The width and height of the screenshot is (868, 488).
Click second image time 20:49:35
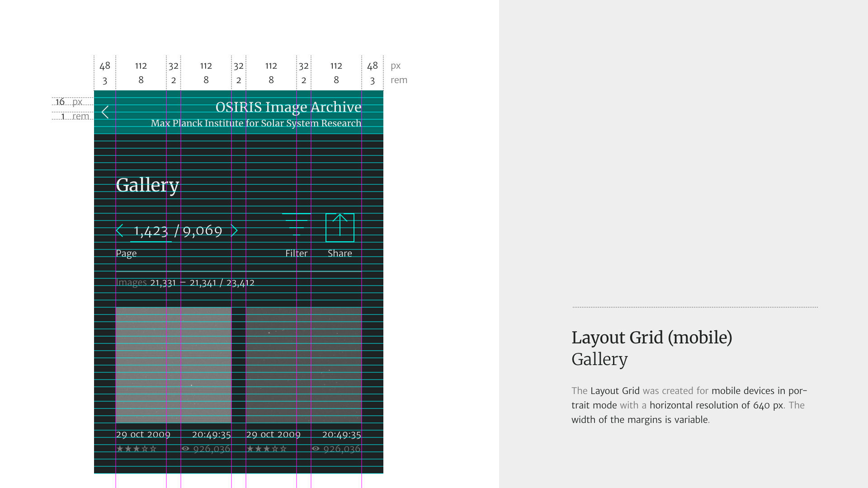341,435
